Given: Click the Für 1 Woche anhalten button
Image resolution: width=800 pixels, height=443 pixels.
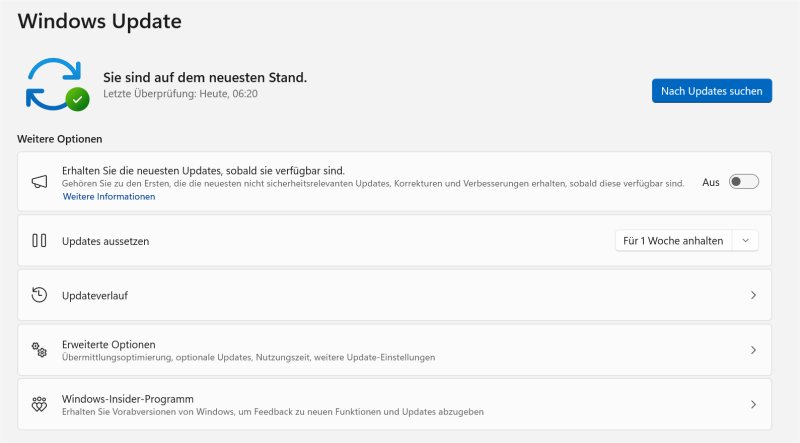Looking at the screenshot, I should [x=673, y=241].
